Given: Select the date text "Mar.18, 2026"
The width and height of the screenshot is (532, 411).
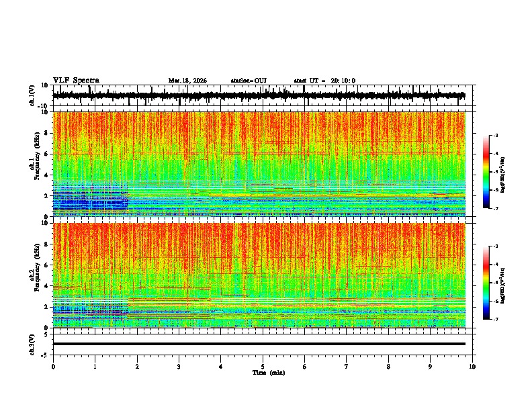Looking at the screenshot, I should pos(187,81).
